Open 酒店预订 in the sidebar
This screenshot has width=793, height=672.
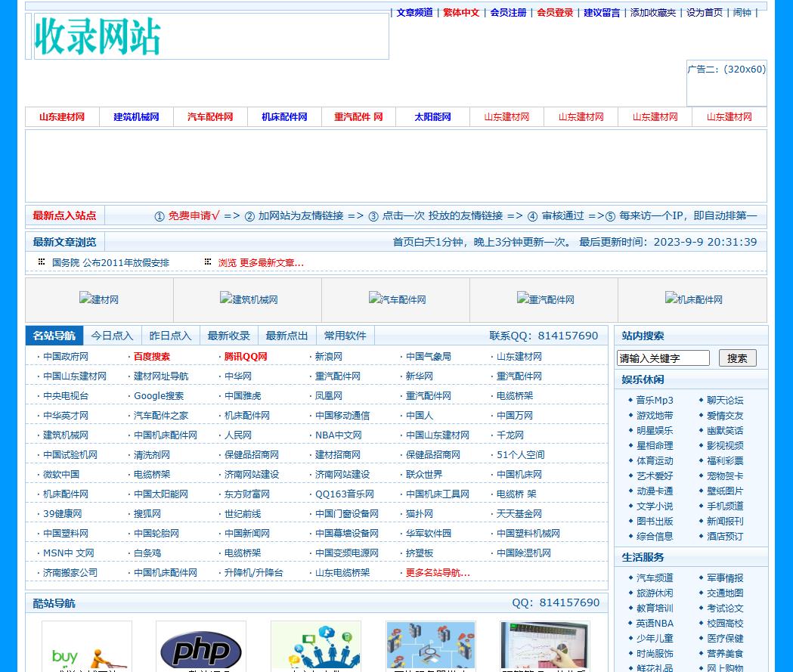pyautogui.click(x=725, y=537)
